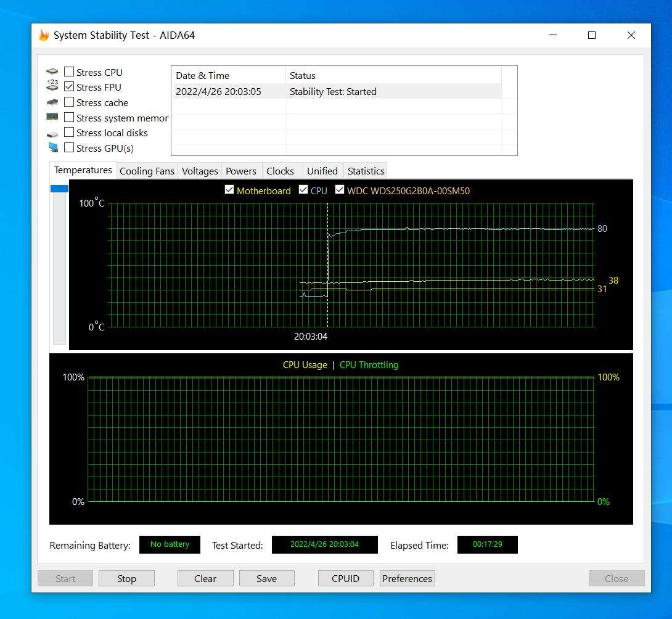The width and height of the screenshot is (672, 619).
Task: Click the CPU chip icon beside Stress CPU
Action: (52, 72)
